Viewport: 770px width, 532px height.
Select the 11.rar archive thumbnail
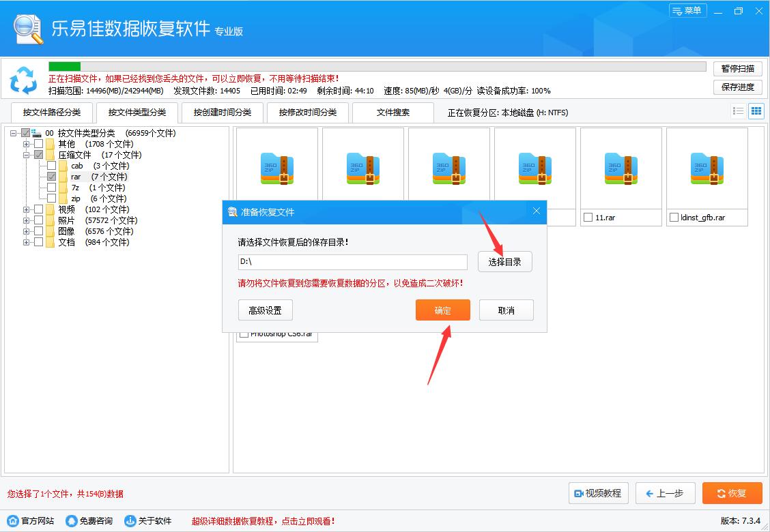click(621, 169)
